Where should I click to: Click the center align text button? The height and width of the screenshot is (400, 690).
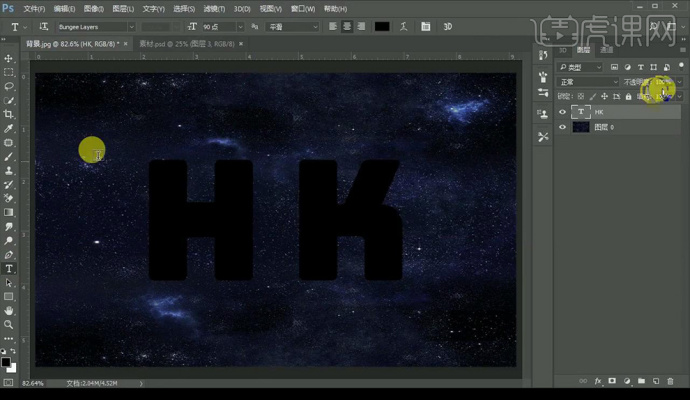coord(346,26)
